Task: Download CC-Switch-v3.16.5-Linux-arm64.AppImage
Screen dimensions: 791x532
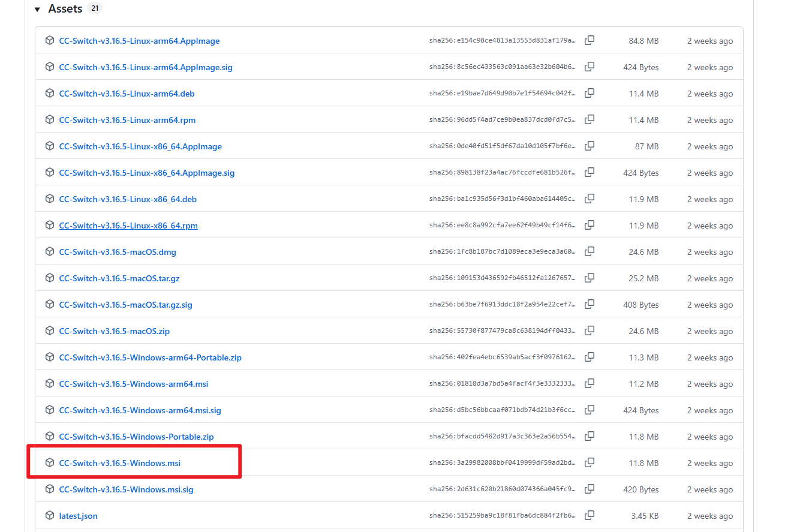Action: point(139,41)
